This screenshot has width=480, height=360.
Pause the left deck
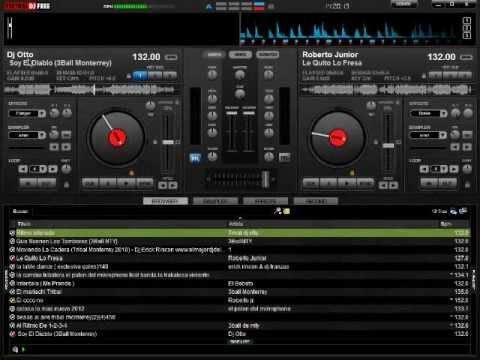tap(108, 183)
